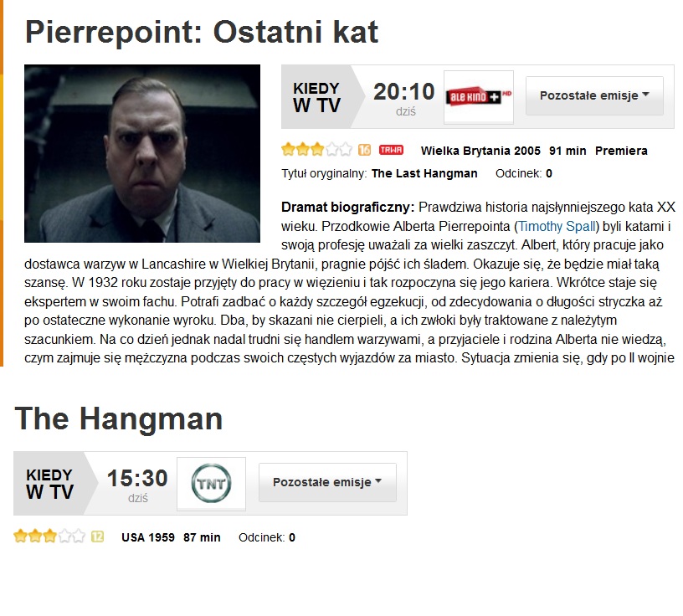Open the Pierrepoint: Ostatni kat title
This screenshot has height=616, width=683.
pos(202,32)
